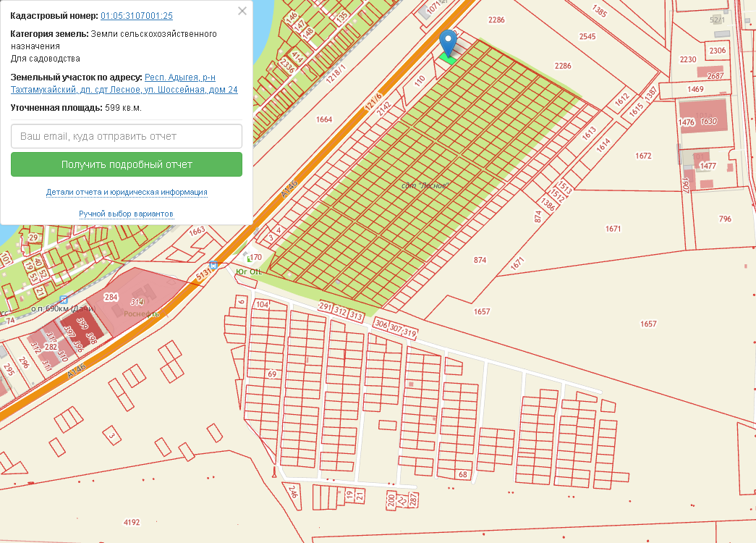The width and height of the screenshot is (756, 543).
Task: Select parcel labeled 796
Action: (725, 219)
